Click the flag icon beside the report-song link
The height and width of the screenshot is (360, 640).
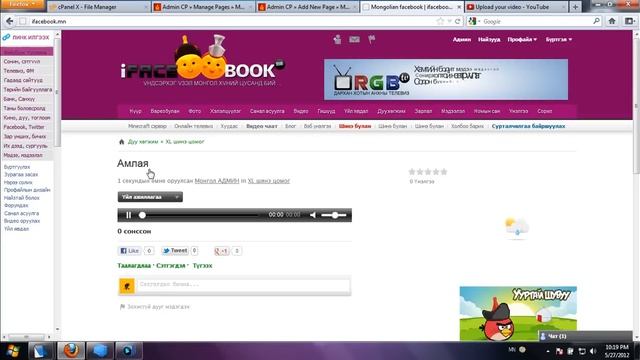coord(122,307)
